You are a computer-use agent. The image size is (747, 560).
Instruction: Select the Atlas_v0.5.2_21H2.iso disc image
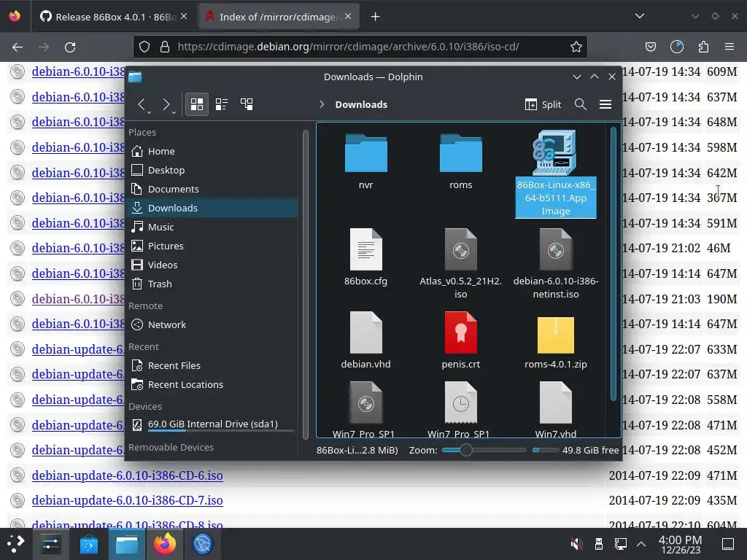[x=461, y=249]
